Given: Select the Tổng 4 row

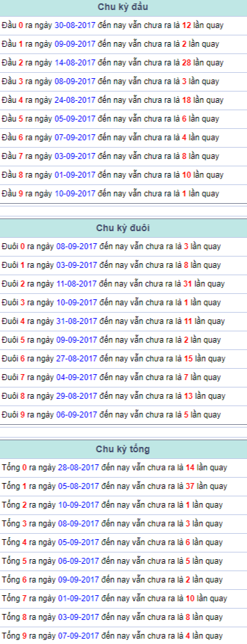Looking at the screenshot, I should [123, 542].
